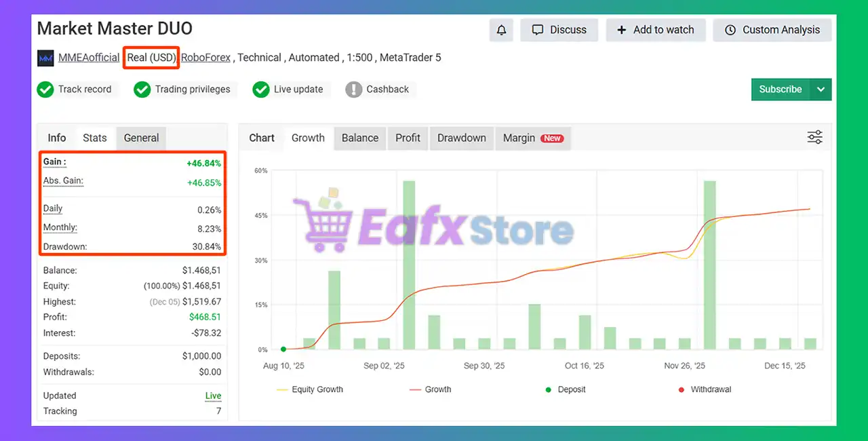Click the greyed Cashback status icon
This screenshot has height=441, width=868.
point(353,89)
